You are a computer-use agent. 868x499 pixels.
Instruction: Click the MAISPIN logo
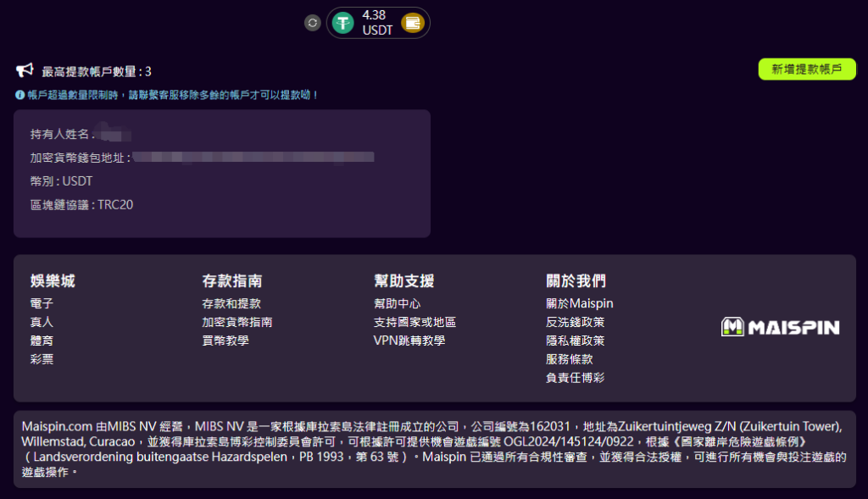(779, 326)
